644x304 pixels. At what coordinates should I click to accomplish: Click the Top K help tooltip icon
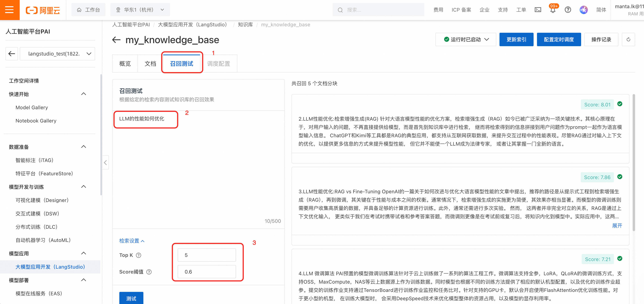(138, 255)
